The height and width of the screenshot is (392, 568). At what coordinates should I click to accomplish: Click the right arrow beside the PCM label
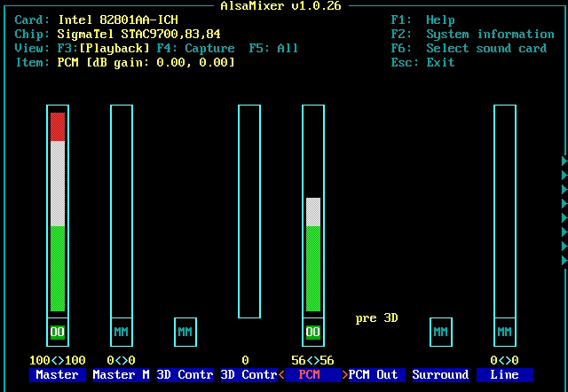[345, 374]
